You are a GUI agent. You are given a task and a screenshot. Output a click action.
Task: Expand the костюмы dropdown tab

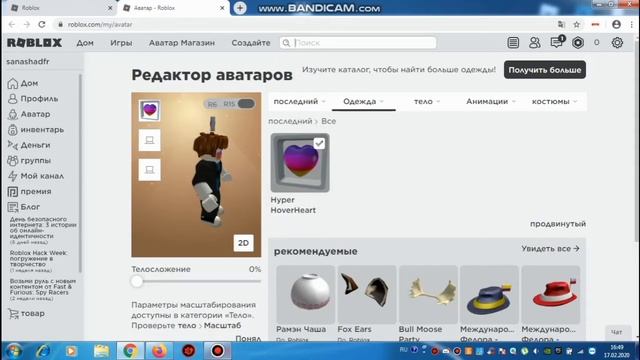[x=554, y=101]
